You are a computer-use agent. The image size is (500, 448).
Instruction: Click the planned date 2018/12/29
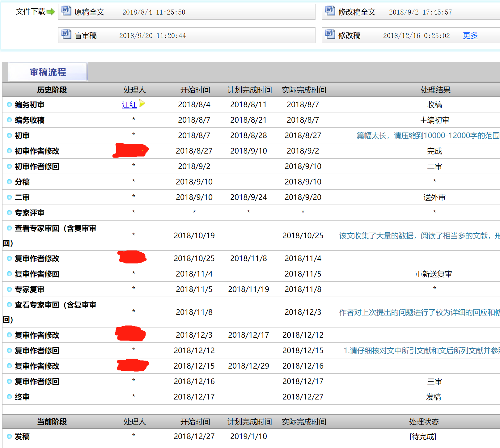pos(248,366)
